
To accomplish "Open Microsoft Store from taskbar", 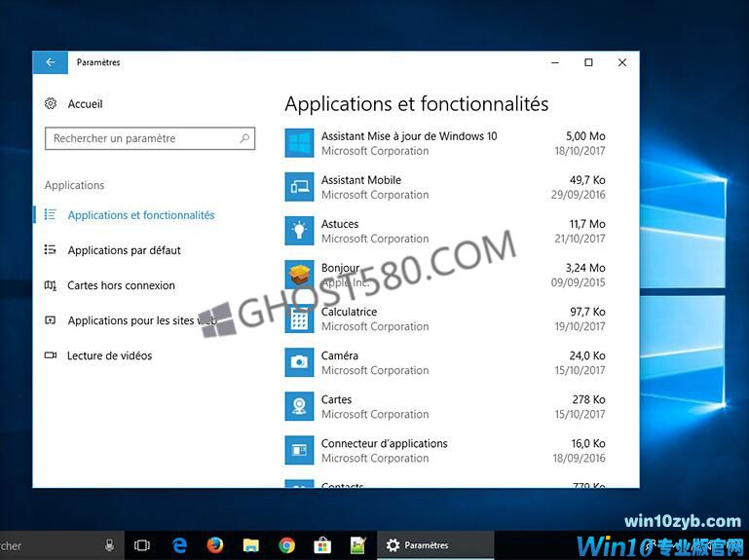I will (x=322, y=545).
